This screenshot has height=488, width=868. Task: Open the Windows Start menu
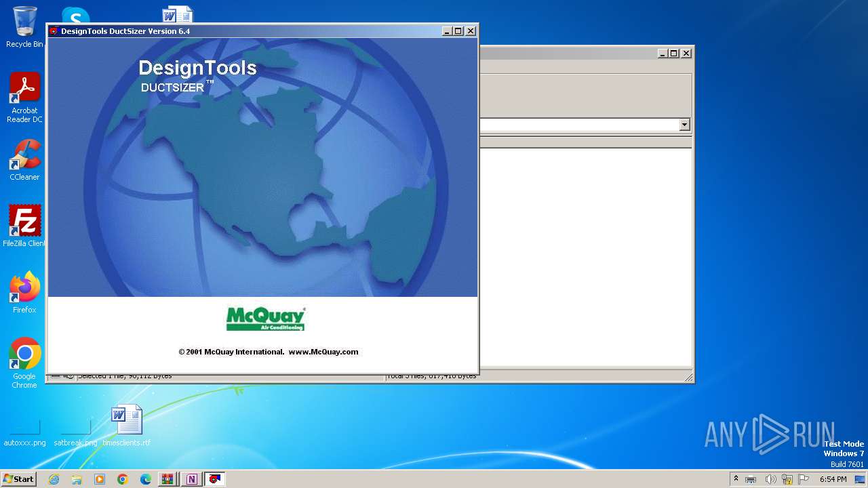pos(18,479)
